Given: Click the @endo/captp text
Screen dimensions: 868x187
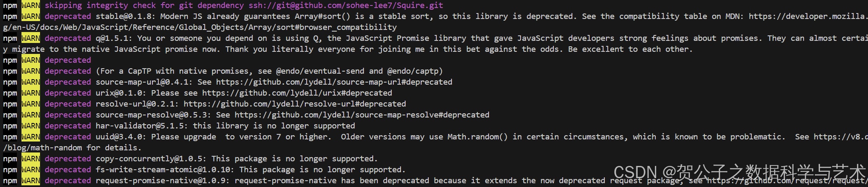Looking at the screenshot, I should click(413, 71).
